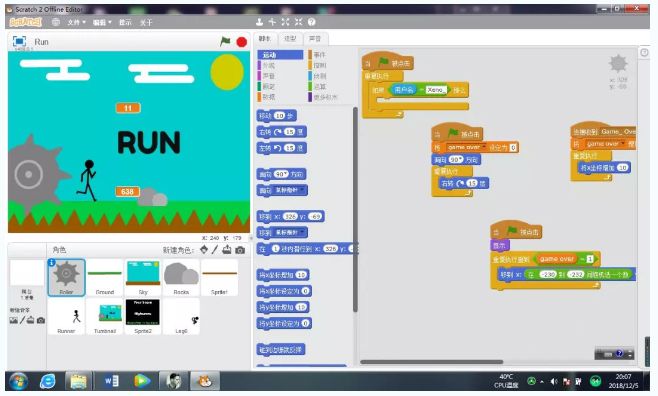Select the Events block category
Screen dimensions: 658x396
tap(323, 55)
